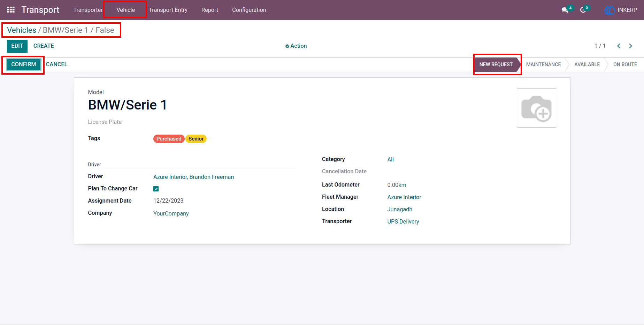Go back to Vehicles breadcrumb

(22, 30)
